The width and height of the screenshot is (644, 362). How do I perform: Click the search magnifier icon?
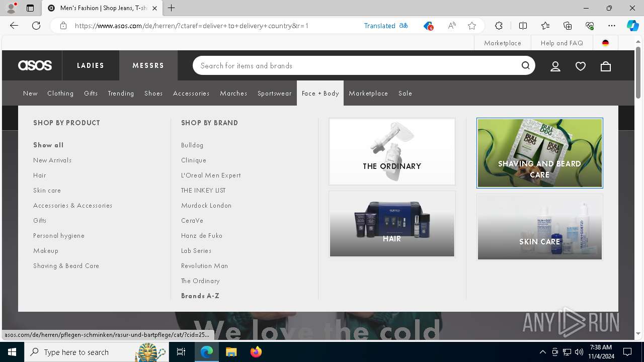[x=526, y=65]
